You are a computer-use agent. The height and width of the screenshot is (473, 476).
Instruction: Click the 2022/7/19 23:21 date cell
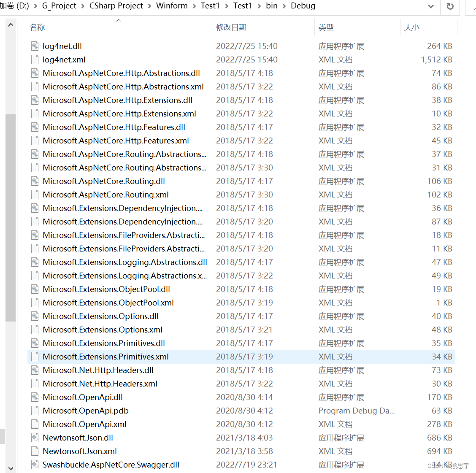pyautogui.click(x=246, y=465)
